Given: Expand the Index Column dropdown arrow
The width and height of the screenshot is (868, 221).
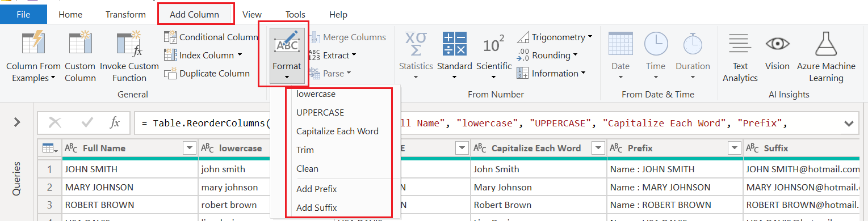Looking at the screenshot, I should click(x=240, y=56).
